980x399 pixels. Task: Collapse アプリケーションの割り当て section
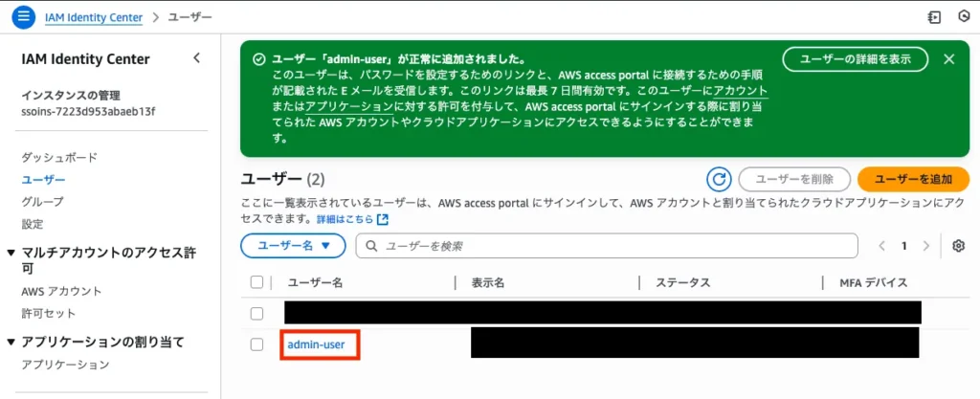[11, 342]
